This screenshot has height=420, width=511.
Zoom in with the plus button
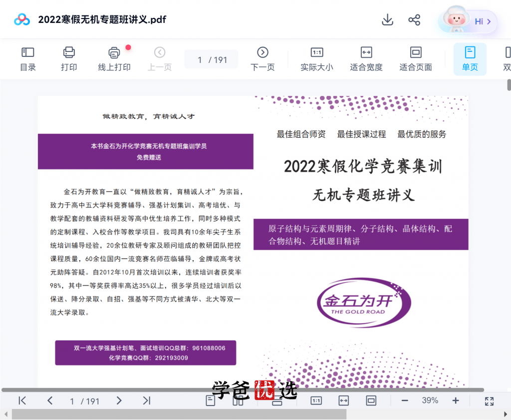[456, 401]
